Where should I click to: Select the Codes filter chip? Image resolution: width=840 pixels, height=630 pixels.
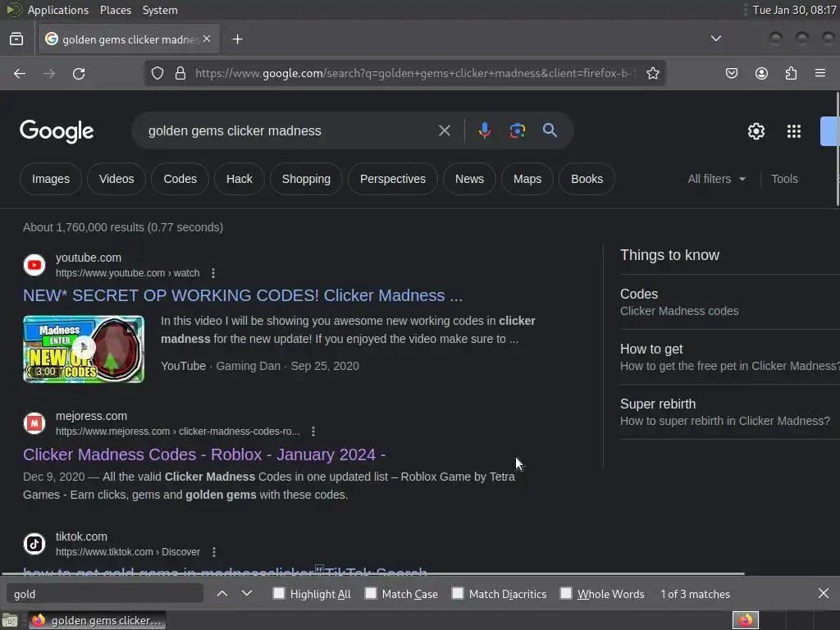(x=180, y=179)
